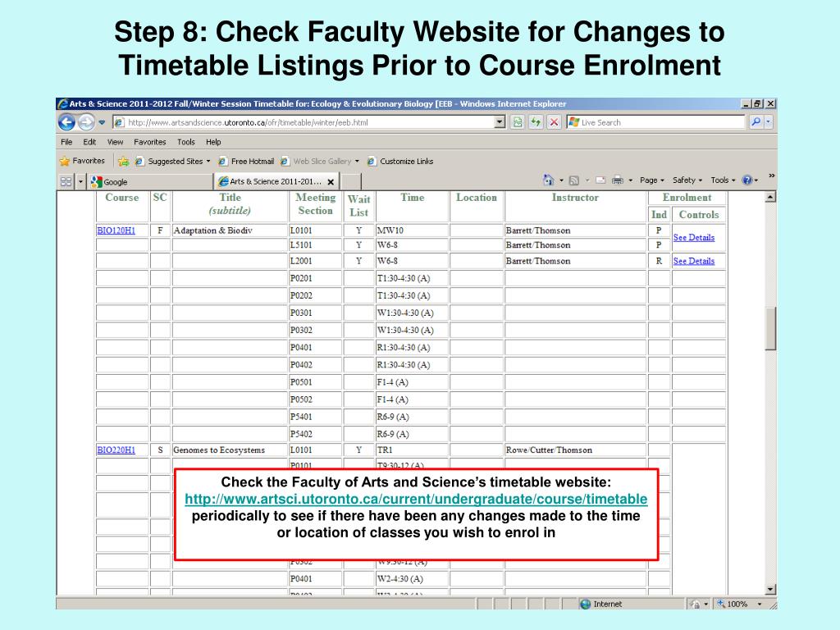Image resolution: width=840 pixels, height=630 pixels.
Task: Click the 'L5101' meeting section cell
Action: point(316,244)
